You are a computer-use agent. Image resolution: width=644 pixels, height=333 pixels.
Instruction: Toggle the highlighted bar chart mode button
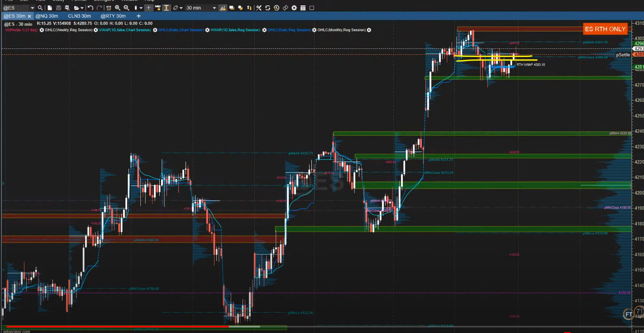[x=223, y=8]
